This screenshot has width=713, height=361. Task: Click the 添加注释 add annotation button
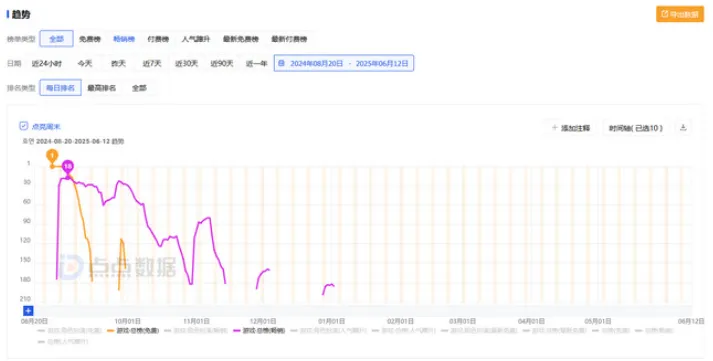point(571,128)
